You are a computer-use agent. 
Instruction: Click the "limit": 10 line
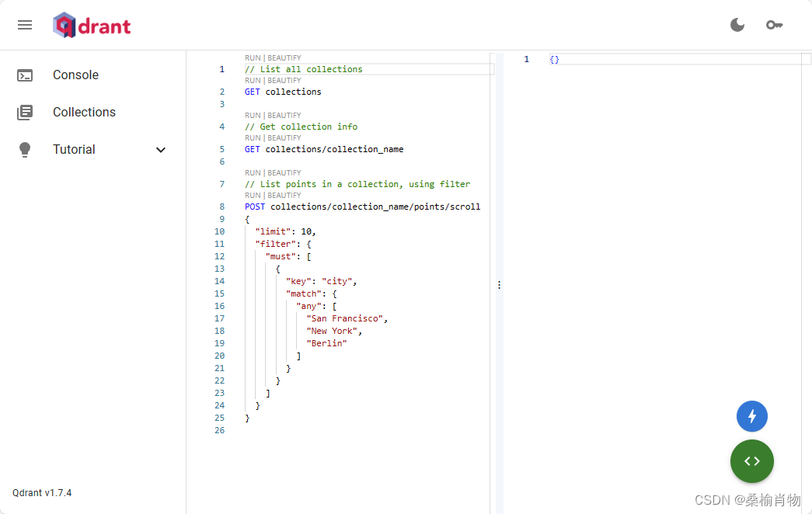(285, 232)
